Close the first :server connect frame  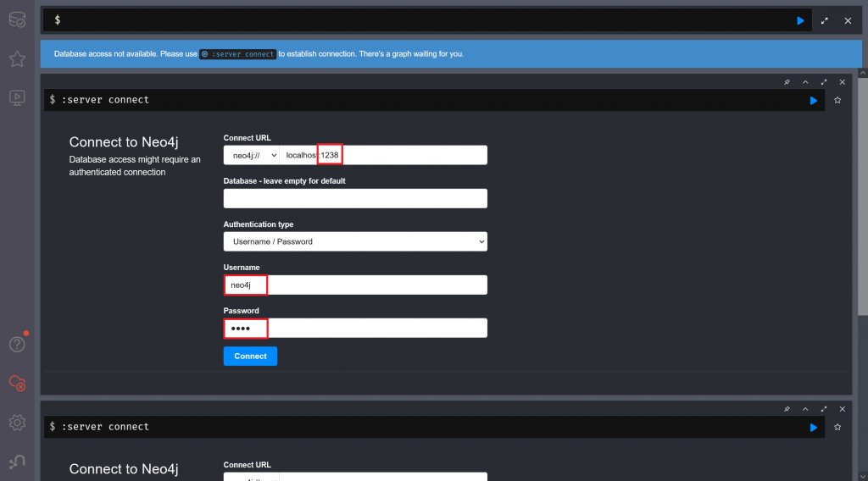842,82
